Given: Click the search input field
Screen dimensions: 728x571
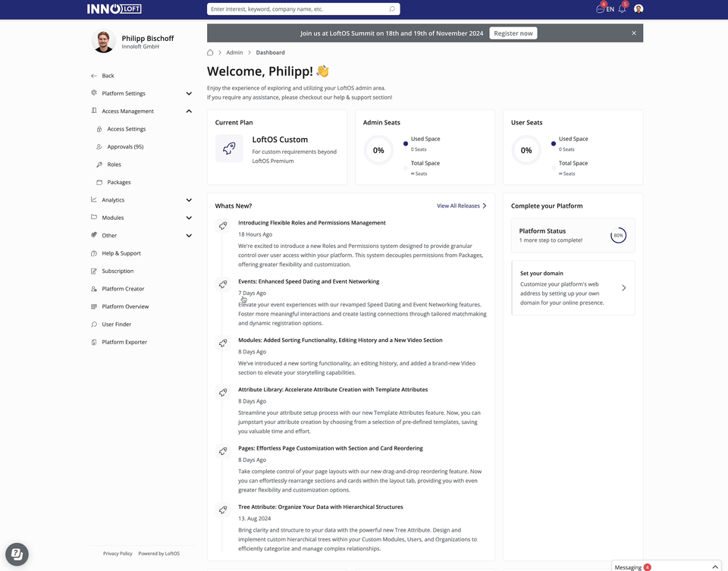Looking at the screenshot, I should pos(297,9).
